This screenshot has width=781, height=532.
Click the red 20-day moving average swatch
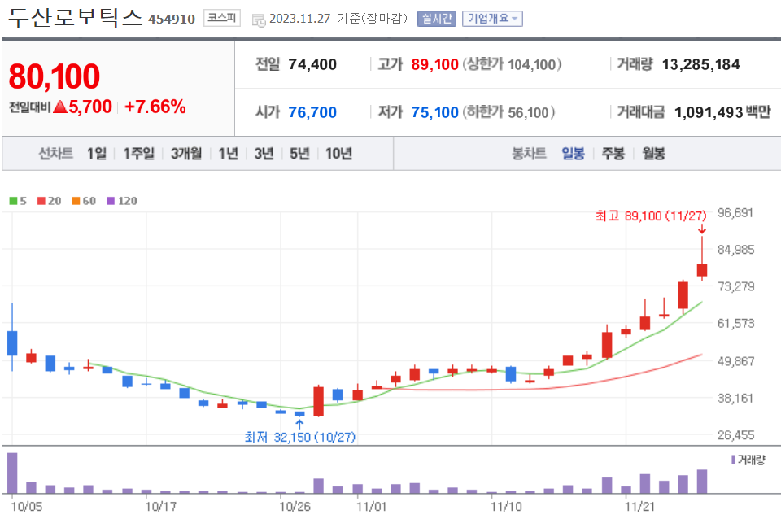click(x=41, y=201)
